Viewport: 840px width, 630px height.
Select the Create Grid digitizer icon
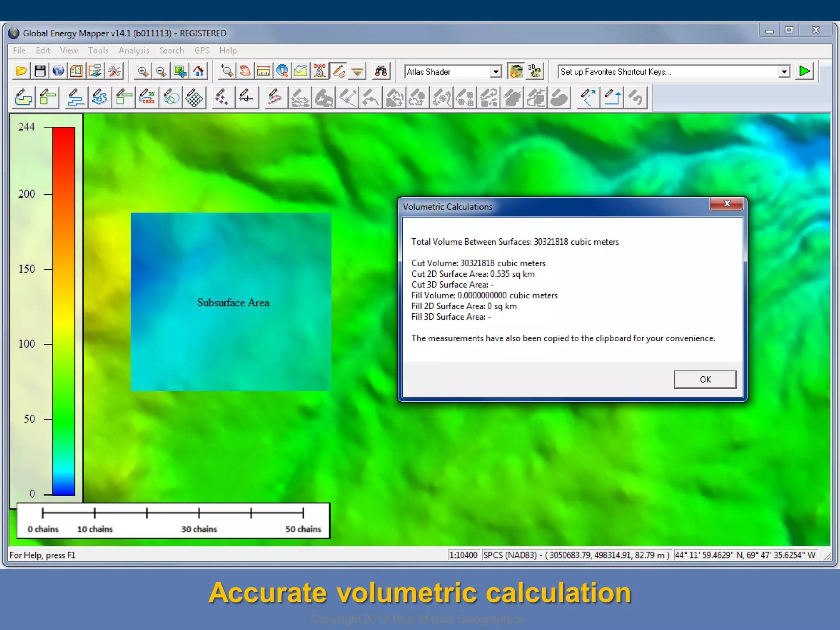[x=194, y=98]
